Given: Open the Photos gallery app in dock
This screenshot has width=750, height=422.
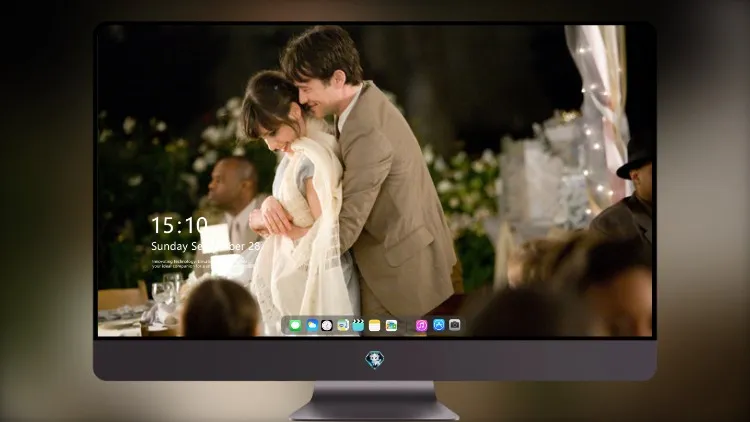Looking at the screenshot, I should (x=391, y=325).
